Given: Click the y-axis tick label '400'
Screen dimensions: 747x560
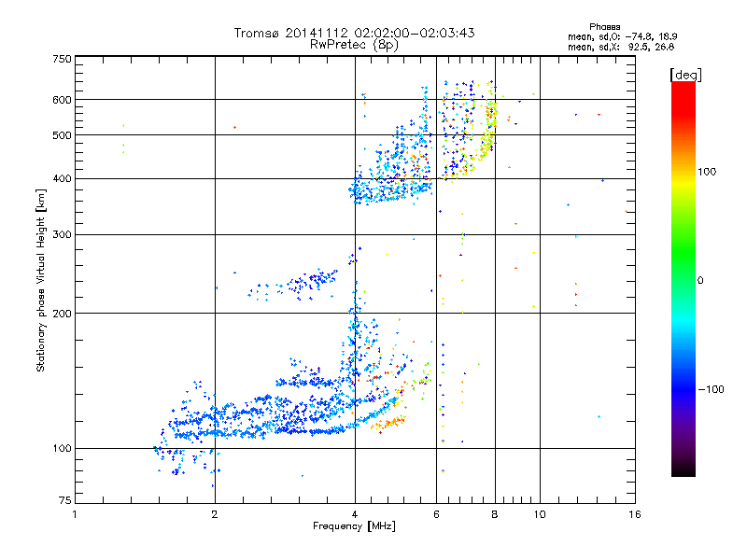Looking at the screenshot, I should click(62, 179).
